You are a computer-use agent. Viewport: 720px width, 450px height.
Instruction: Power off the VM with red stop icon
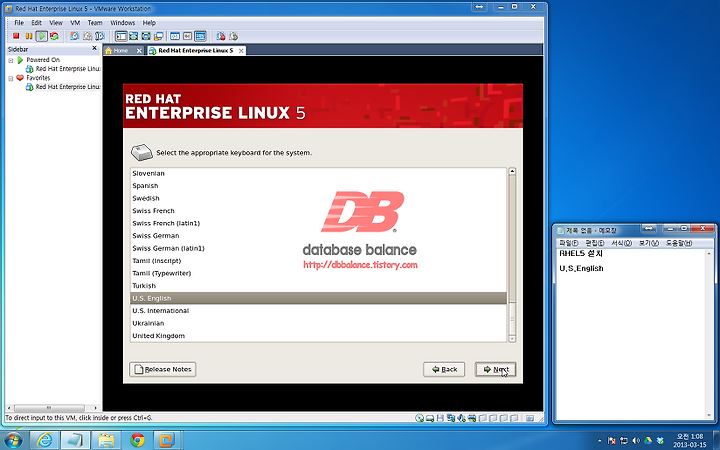(16, 36)
